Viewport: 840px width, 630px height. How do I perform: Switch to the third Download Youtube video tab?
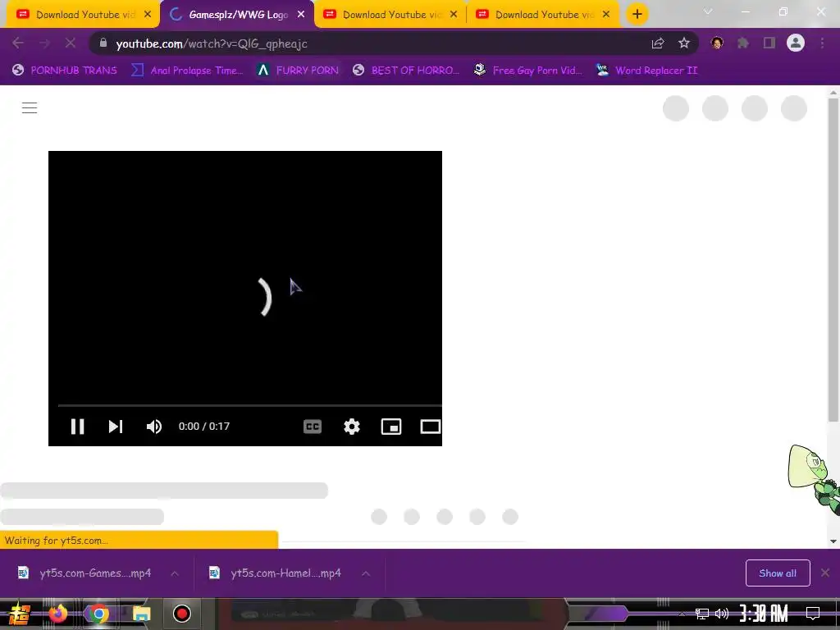[x=391, y=15]
